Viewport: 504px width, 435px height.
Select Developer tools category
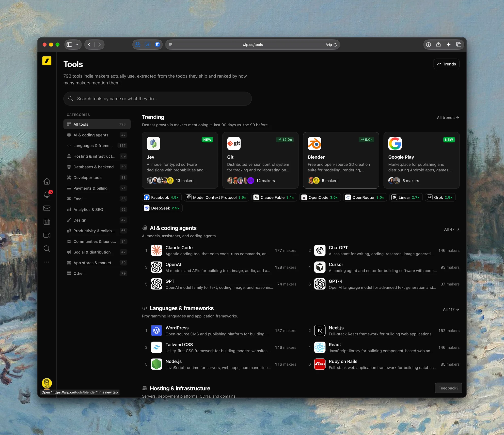coord(97,178)
